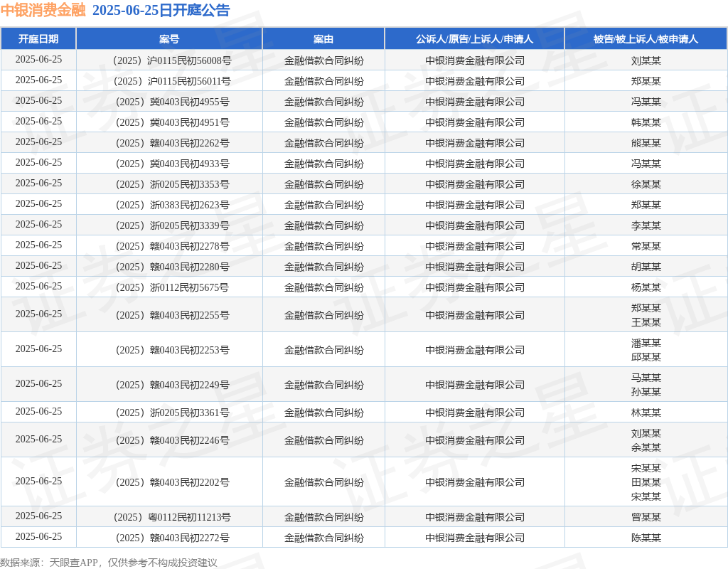This screenshot has width=728, height=569.
Task: Click defendant name 余某某
Action: coord(646,448)
